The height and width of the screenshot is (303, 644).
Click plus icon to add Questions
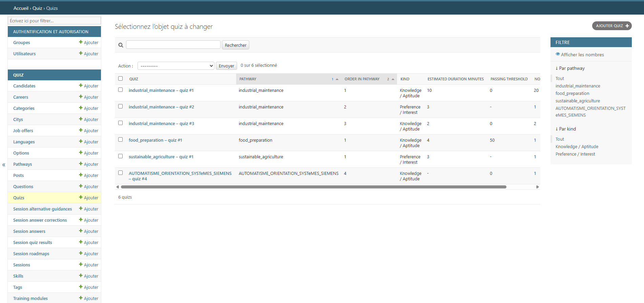[x=81, y=186]
